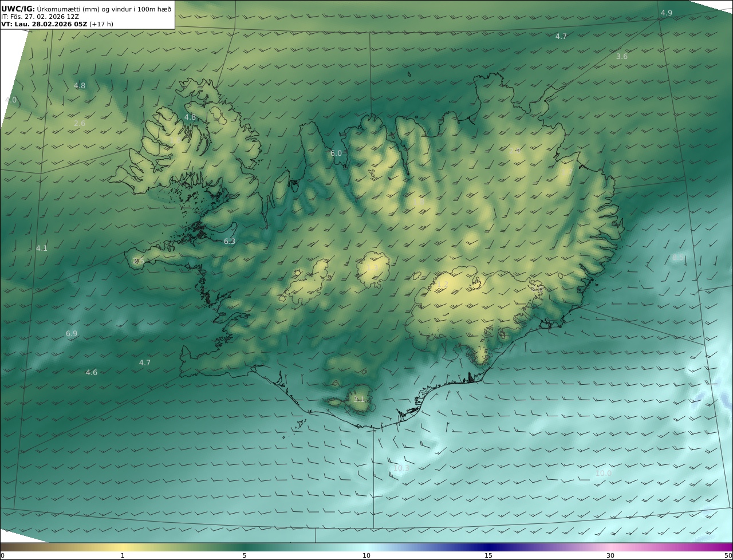
Task: Click the 10.0 precipitation value
Action: pos(603,474)
